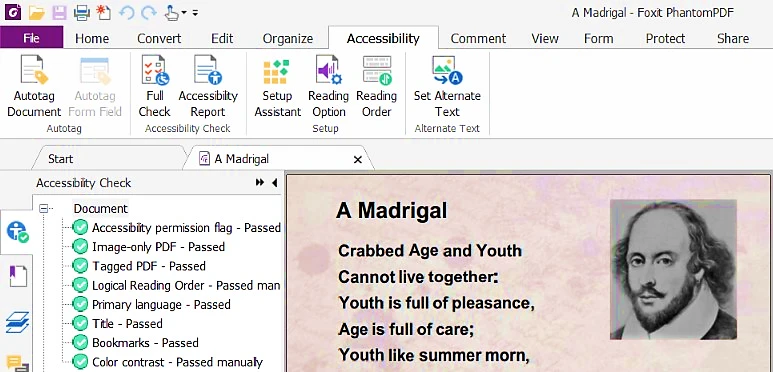Viewport: 773px width, 372px height.
Task: Click green check icon beside Tagged PDF
Action: click(80, 266)
